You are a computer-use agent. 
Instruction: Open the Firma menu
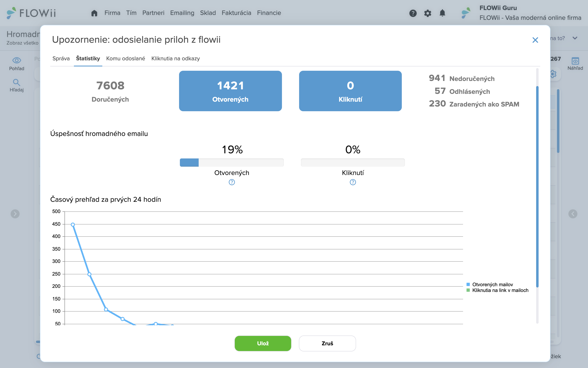pos(112,13)
